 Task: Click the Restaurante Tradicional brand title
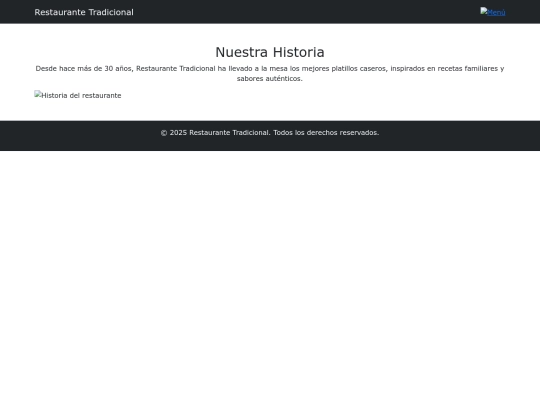pos(84,12)
